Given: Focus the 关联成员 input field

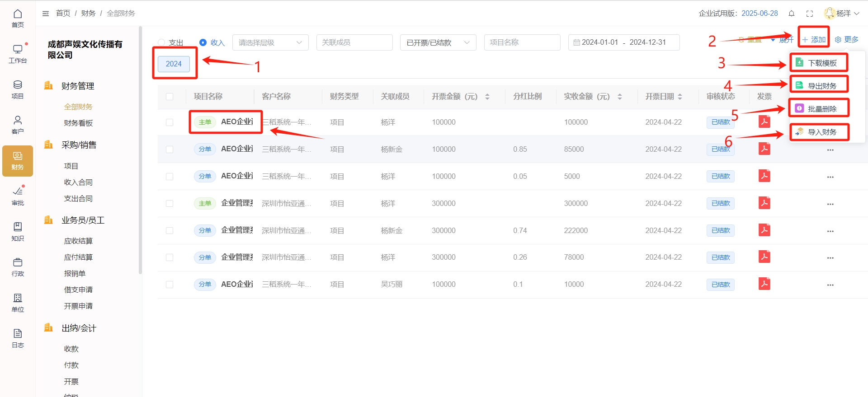Looking at the screenshot, I should 354,42.
